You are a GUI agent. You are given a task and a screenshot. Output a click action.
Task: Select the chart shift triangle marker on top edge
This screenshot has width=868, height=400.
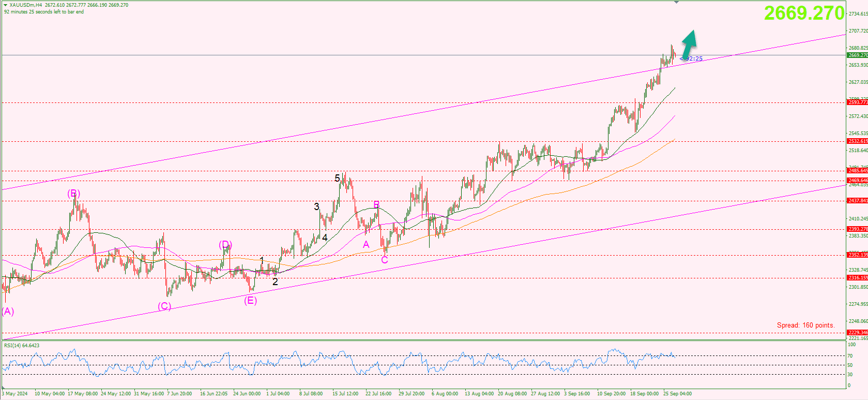pyautogui.click(x=676, y=2)
